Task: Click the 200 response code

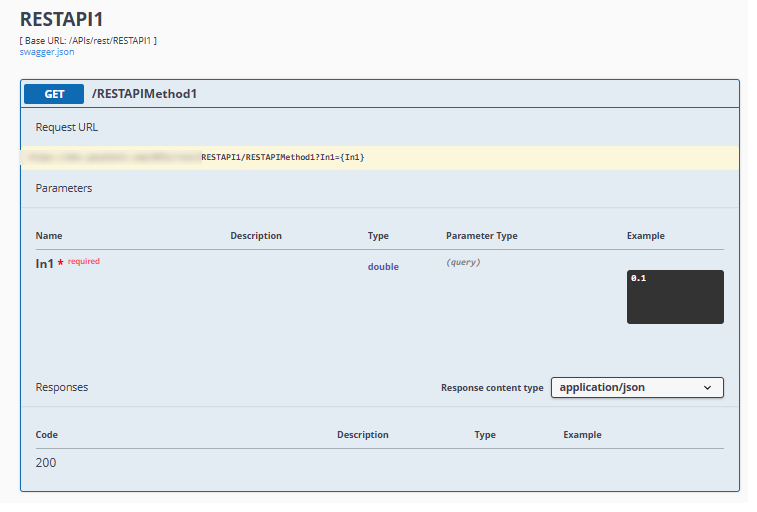Action: [46, 463]
